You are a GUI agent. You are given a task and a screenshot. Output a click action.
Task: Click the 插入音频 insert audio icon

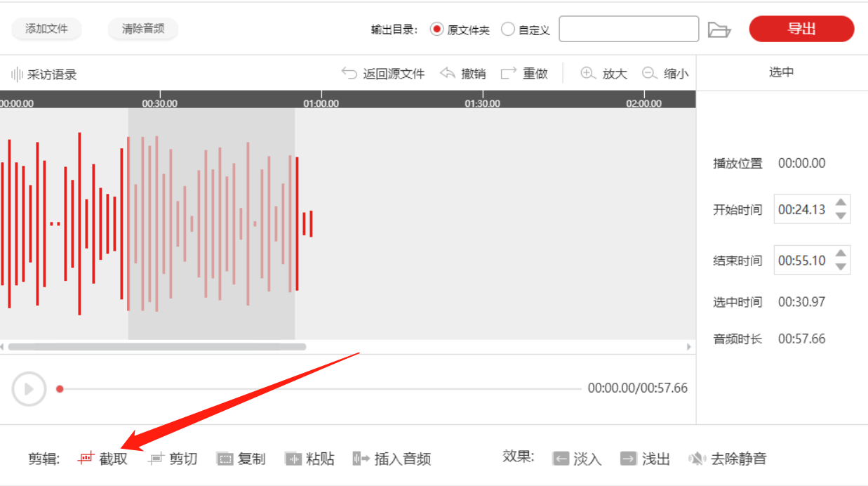click(x=361, y=459)
